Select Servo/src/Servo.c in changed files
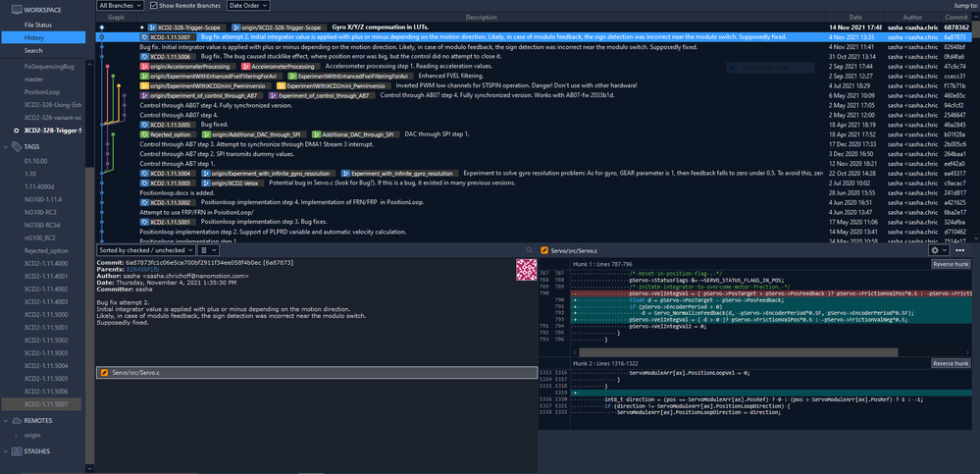Image resolution: width=980 pixels, height=474 pixels. pos(317,373)
